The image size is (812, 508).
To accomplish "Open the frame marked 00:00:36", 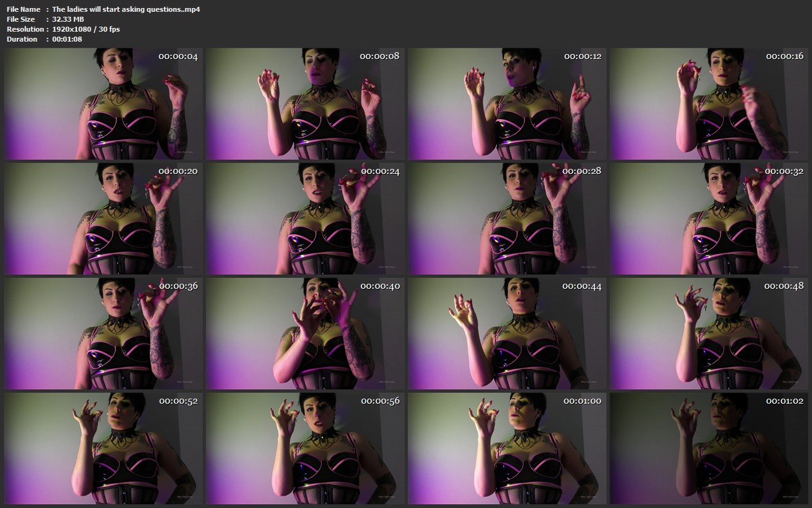I will click(x=103, y=333).
